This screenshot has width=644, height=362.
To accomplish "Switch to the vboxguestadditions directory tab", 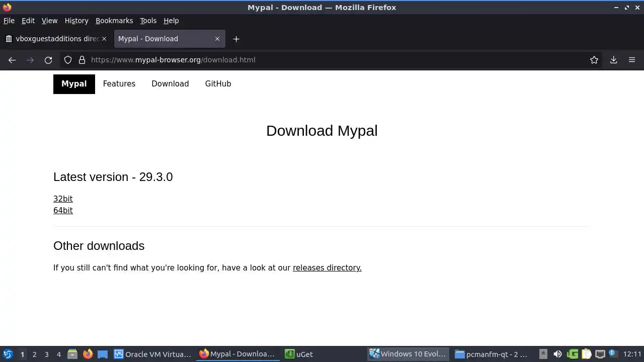I will tap(56, 39).
